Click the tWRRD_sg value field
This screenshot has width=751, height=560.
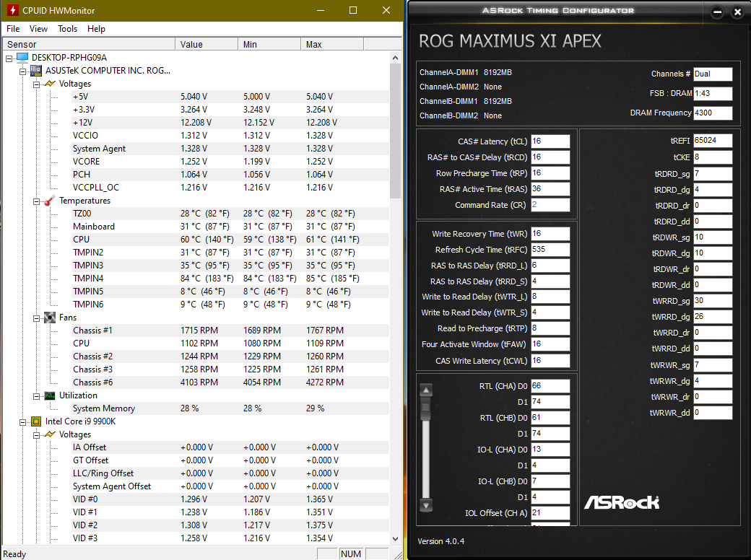pyautogui.click(x=713, y=301)
